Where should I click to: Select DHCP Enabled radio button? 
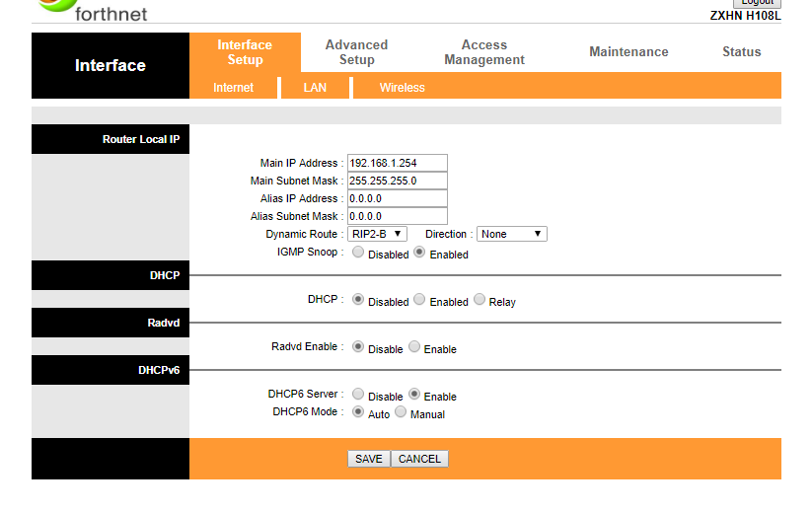[x=419, y=299]
